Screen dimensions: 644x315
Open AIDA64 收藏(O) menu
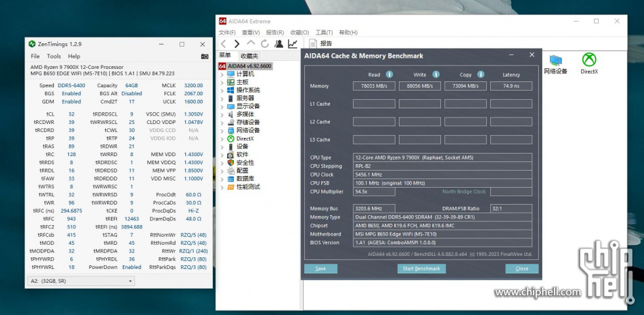pyautogui.click(x=300, y=32)
